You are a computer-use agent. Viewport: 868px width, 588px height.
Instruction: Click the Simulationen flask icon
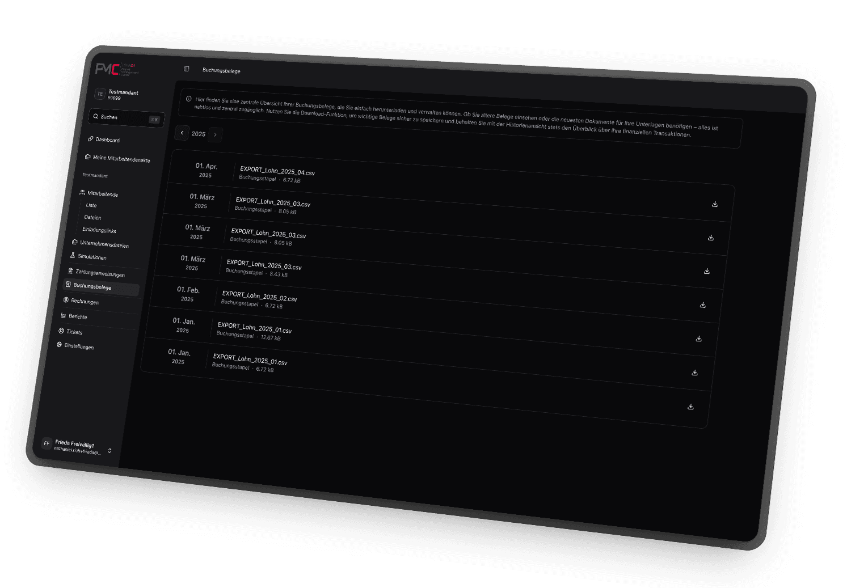[73, 256]
